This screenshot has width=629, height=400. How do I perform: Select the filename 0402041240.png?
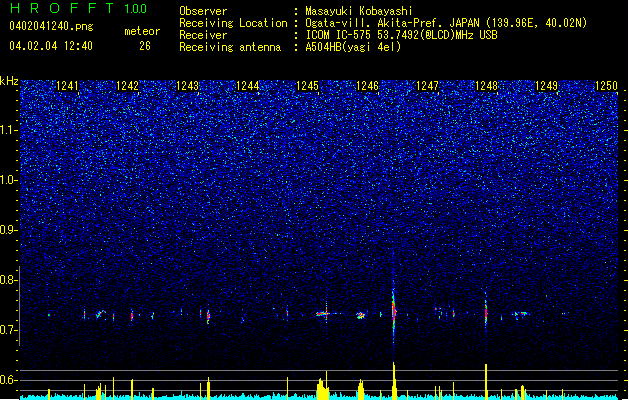click(51, 26)
